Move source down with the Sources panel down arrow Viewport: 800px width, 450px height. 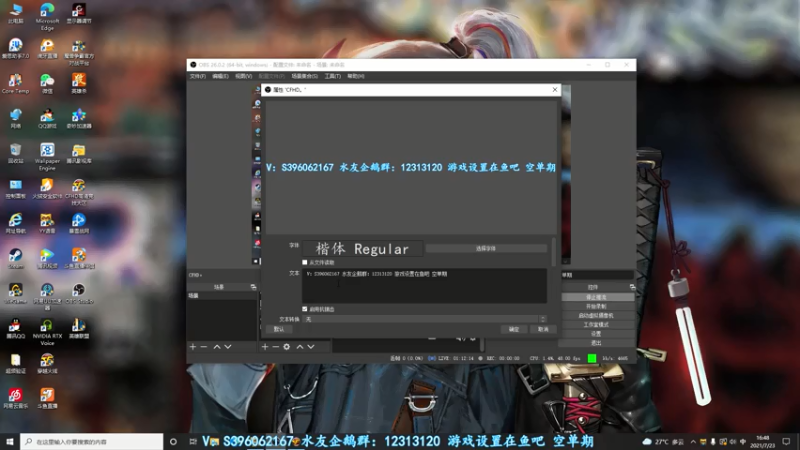(x=311, y=347)
